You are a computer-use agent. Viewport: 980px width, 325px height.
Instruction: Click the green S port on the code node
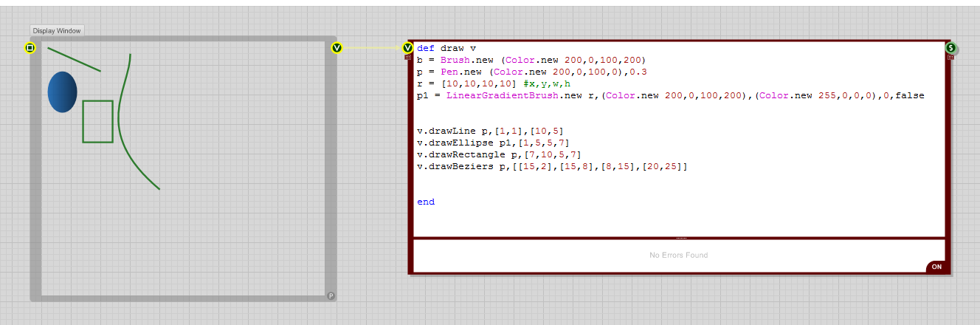[x=951, y=48]
